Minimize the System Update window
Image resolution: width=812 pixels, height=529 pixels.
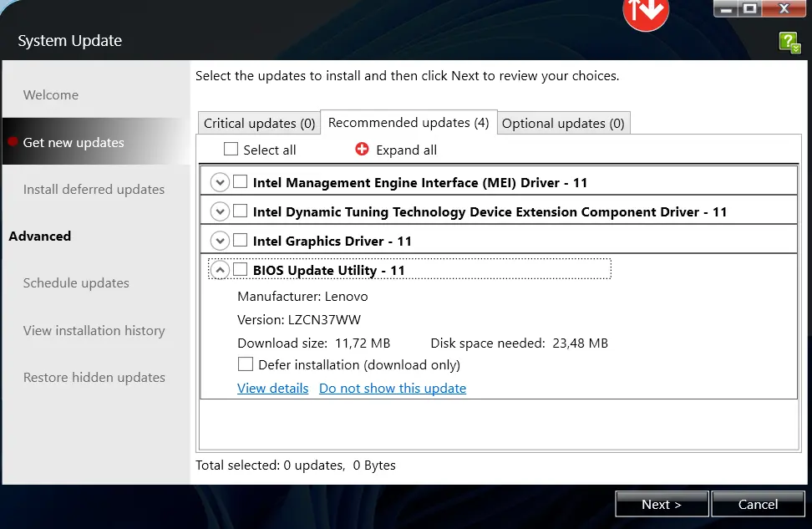(x=726, y=8)
